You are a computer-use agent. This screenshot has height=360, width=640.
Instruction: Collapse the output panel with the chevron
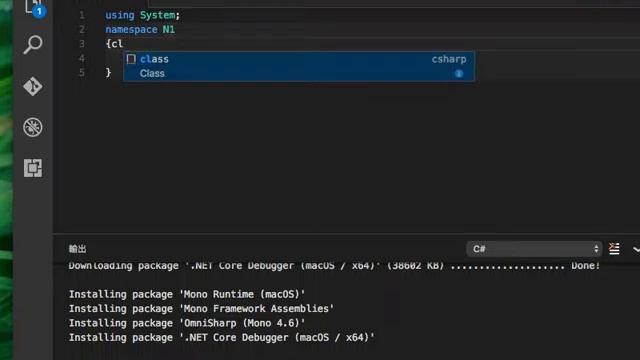[636, 249]
